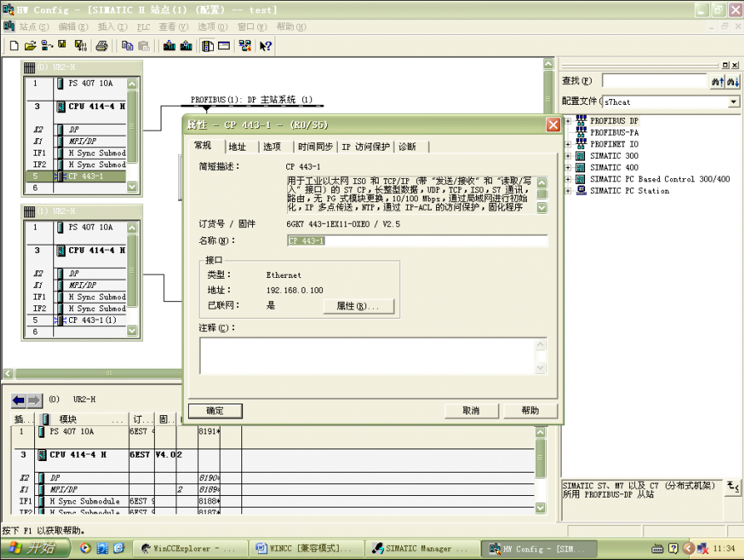
Task: Expand the SIMATIC 400 catalog node
Action: click(568, 167)
